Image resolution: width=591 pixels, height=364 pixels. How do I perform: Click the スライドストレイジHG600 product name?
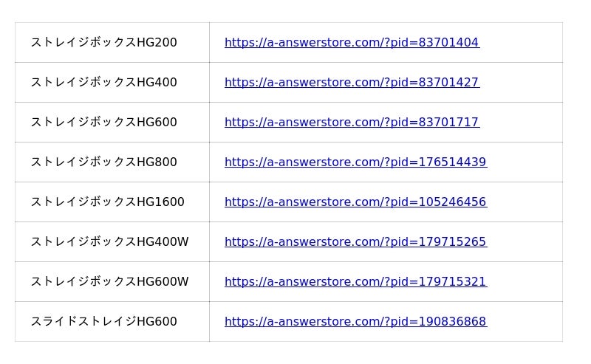click(104, 322)
